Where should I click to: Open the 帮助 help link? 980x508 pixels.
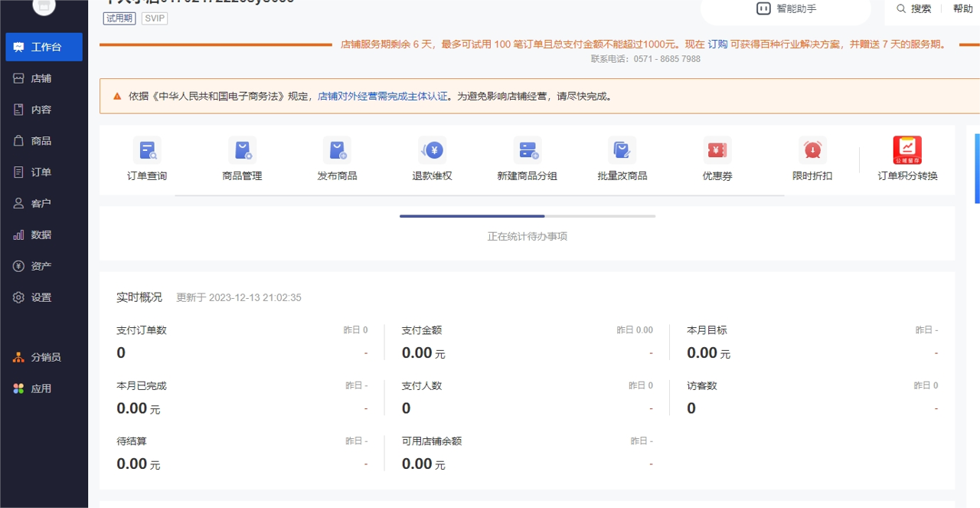tap(962, 9)
